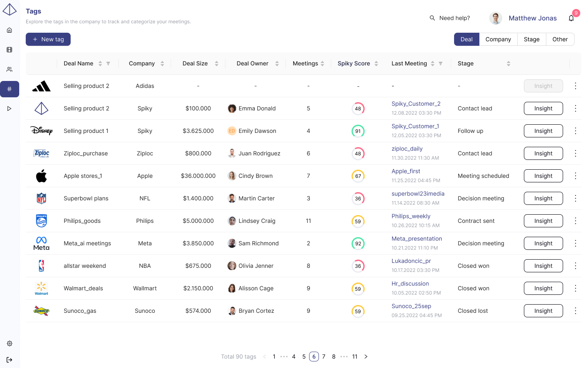Click the Spiky Score 91 gauge
Viewport: 588px width, 368px height.
pos(358,131)
